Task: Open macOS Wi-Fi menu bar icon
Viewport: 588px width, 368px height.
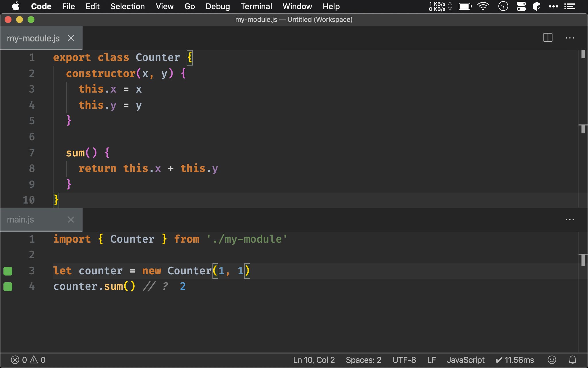Action: coord(483,6)
